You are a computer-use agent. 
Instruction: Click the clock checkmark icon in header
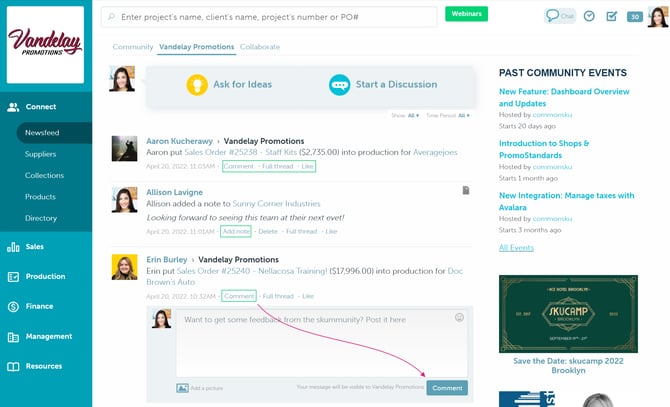pyautogui.click(x=589, y=16)
